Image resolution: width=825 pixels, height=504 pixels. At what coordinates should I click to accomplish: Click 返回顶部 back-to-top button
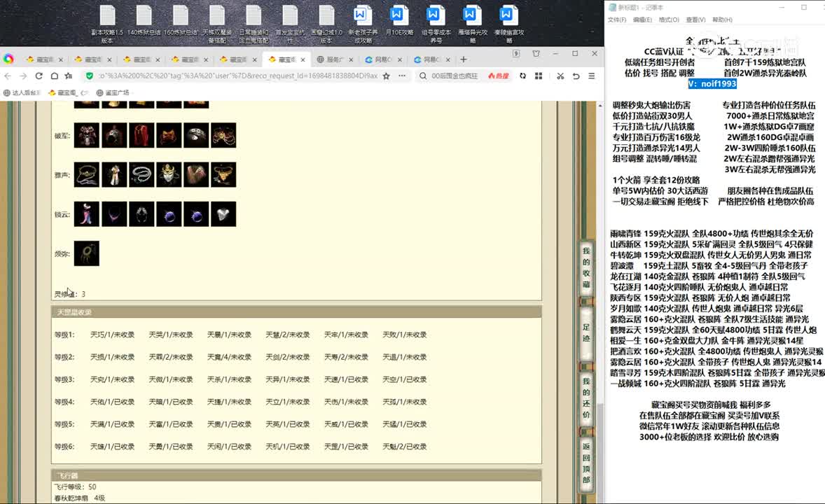[586, 463]
